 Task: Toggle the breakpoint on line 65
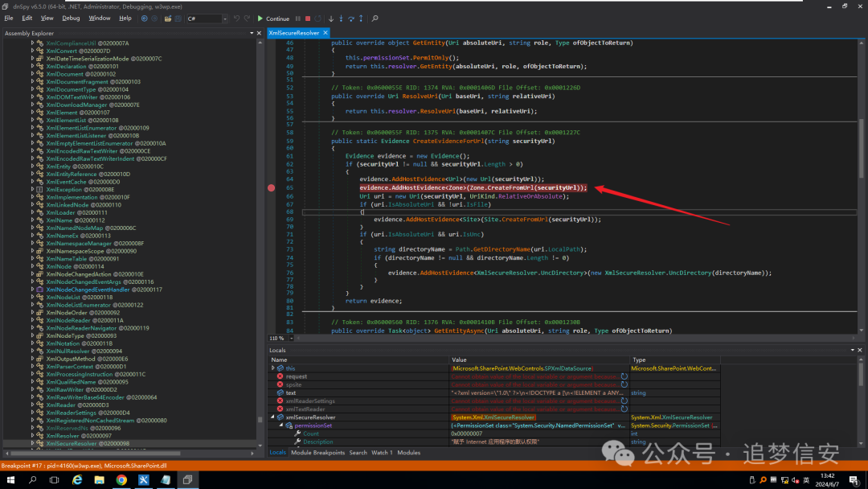(271, 187)
